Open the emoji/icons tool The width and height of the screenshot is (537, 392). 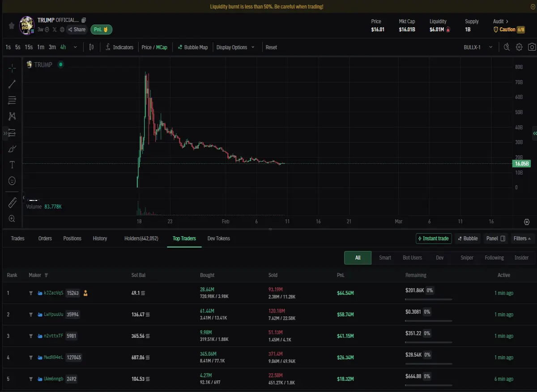(12, 181)
